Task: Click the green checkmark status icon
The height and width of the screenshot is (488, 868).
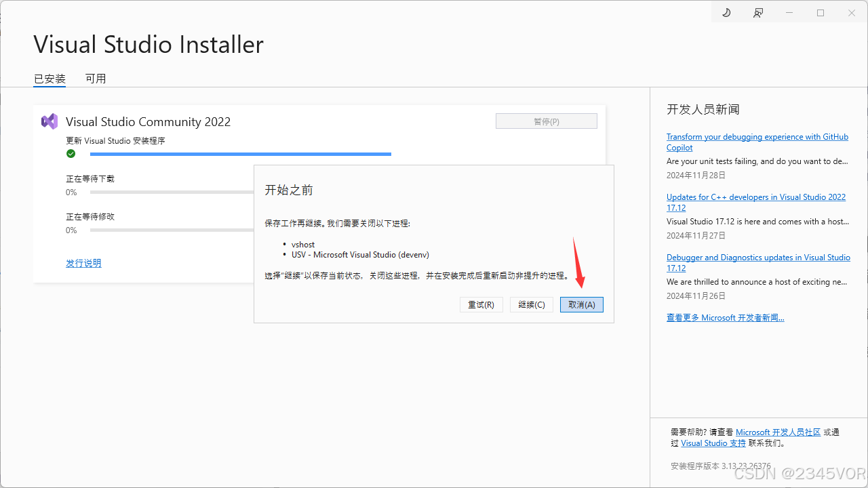Action: pos(71,154)
